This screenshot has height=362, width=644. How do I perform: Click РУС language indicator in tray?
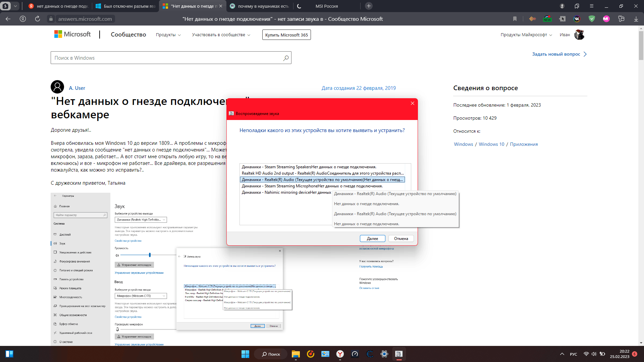pyautogui.click(x=574, y=354)
